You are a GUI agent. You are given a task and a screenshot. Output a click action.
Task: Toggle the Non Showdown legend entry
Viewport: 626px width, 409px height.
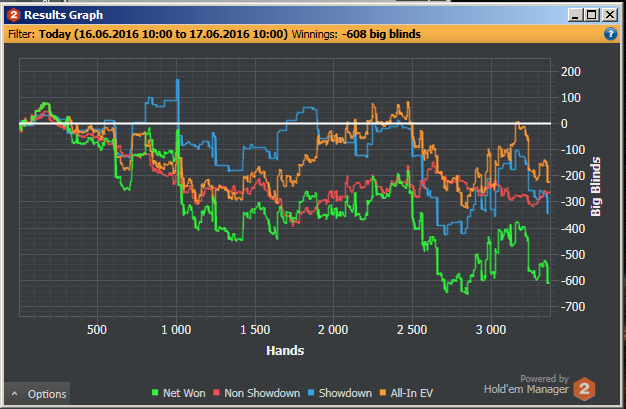[x=257, y=393]
